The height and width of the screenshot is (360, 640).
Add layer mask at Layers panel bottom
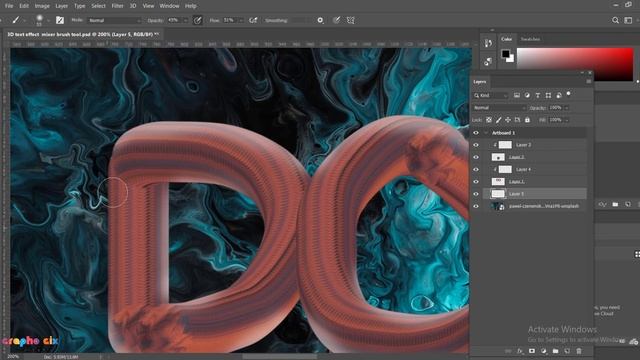[532, 351]
